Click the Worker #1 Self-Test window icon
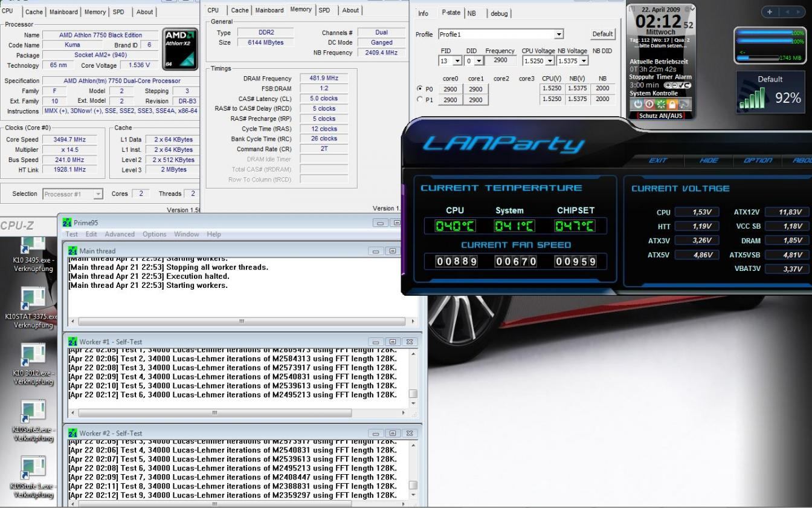 [72, 342]
